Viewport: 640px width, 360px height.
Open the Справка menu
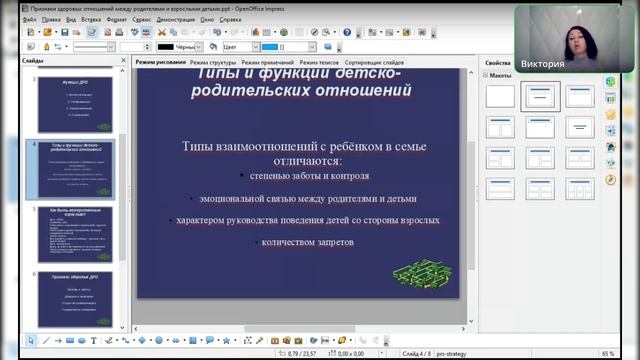click(x=230, y=20)
